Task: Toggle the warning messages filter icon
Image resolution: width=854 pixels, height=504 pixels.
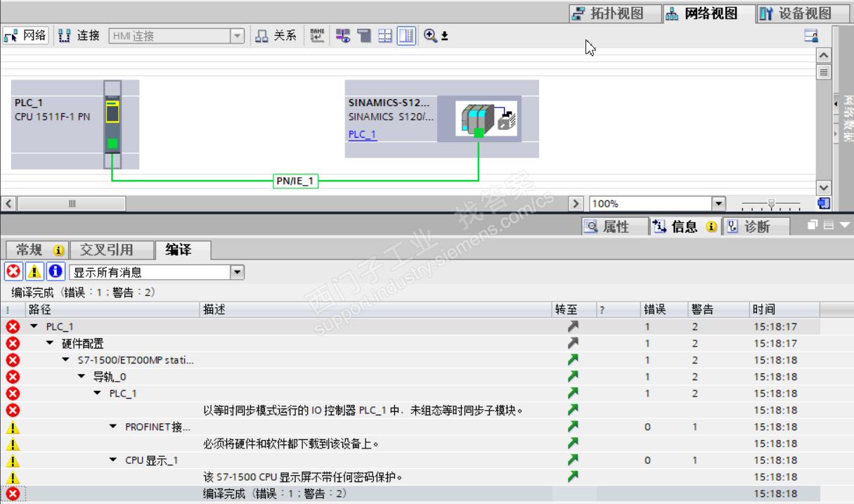Action: tap(34, 272)
